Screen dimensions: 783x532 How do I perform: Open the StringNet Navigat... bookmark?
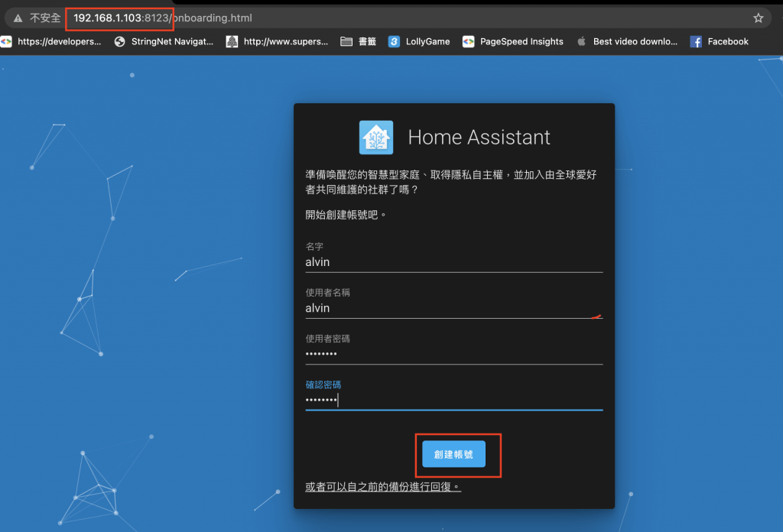tap(164, 41)
